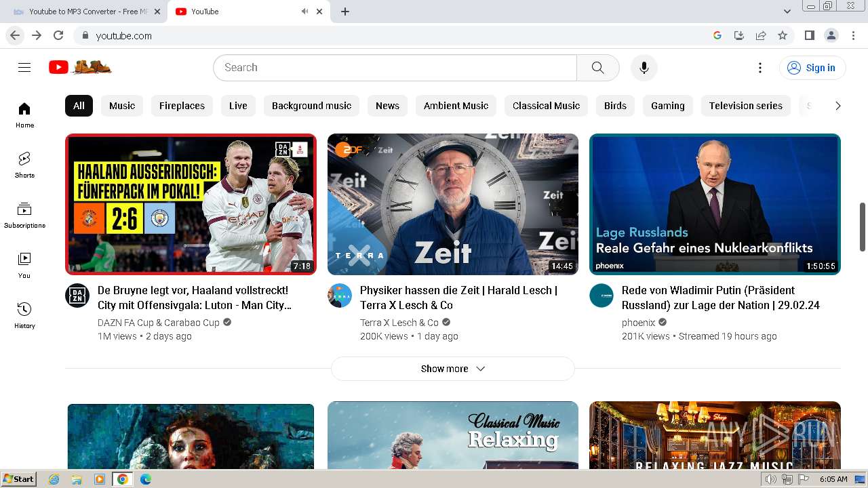This screenshot has height=488, width=868.
Task: Select the Live filter chip
Action: coord(238,106)
